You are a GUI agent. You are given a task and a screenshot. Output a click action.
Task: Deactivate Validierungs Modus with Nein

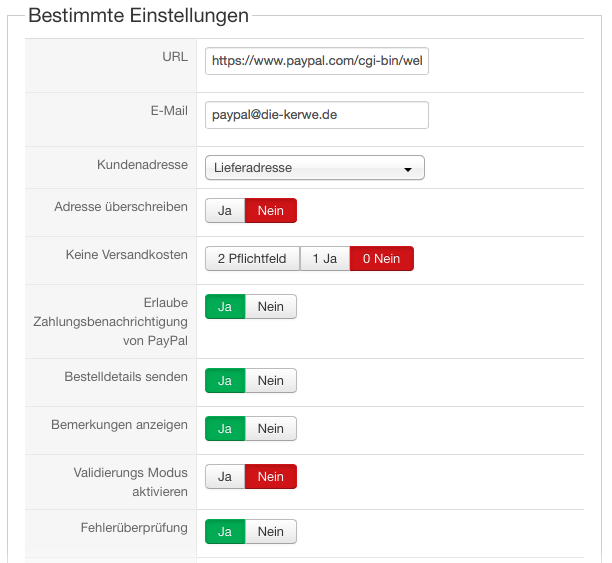click(x=271, y=477)
